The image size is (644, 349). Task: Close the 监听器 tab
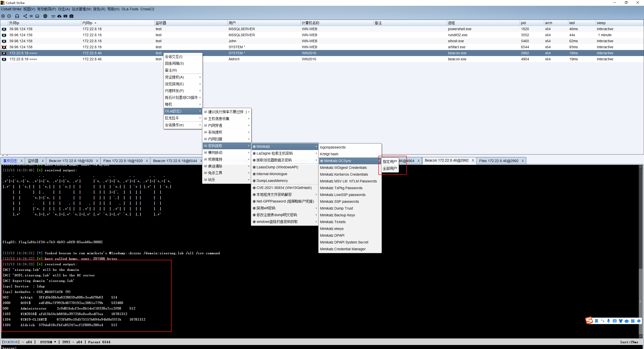coord(43,161)
